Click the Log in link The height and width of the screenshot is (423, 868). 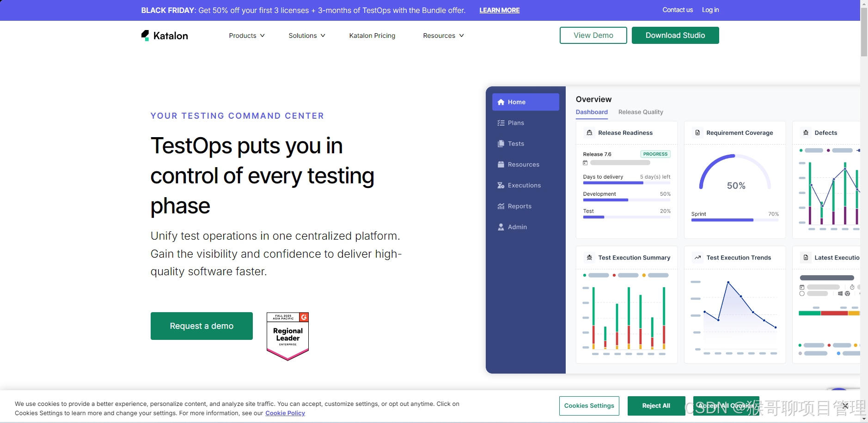(x=710, y=10)
